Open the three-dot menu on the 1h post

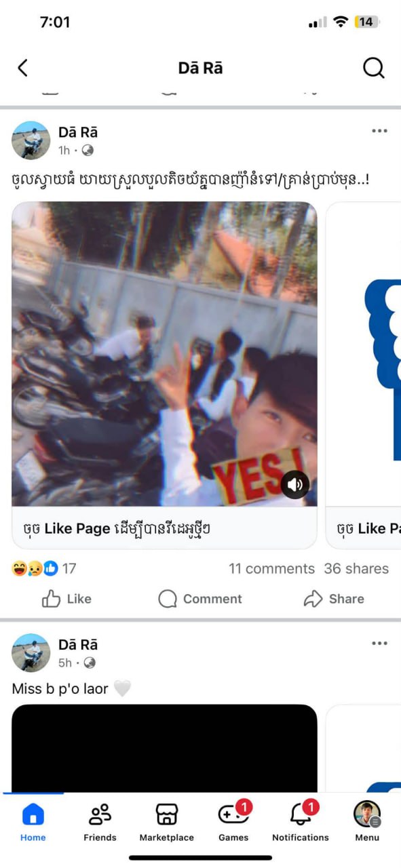pos(379,132)
